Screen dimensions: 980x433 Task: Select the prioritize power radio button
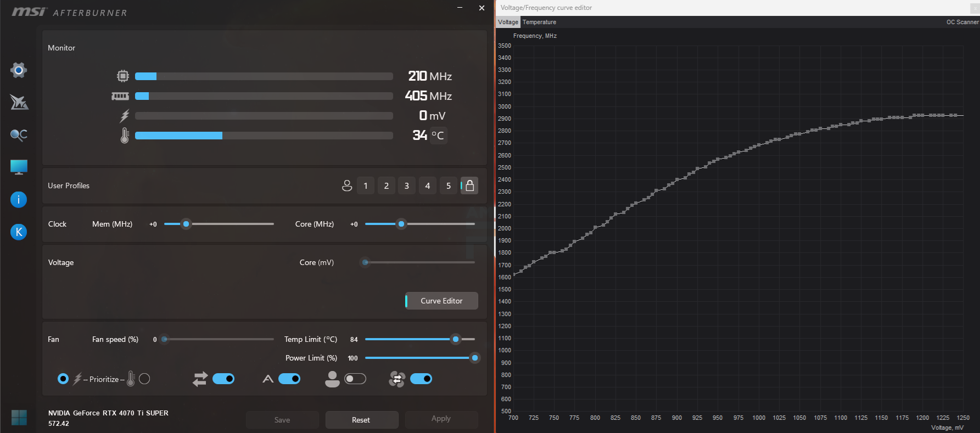63,379
